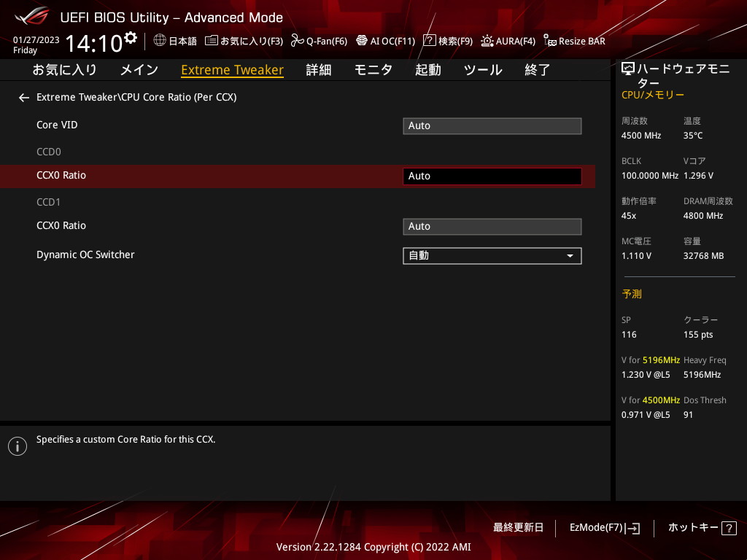This screenshot has height=560, width=747.
Task: Open the 終了 tab
Action: [538, 70]
